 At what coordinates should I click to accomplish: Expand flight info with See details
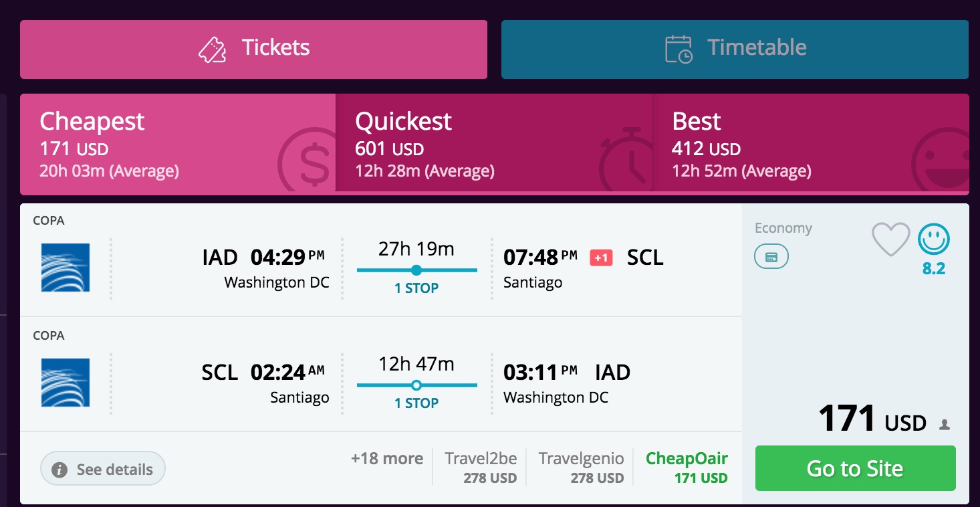coord(103,470)
